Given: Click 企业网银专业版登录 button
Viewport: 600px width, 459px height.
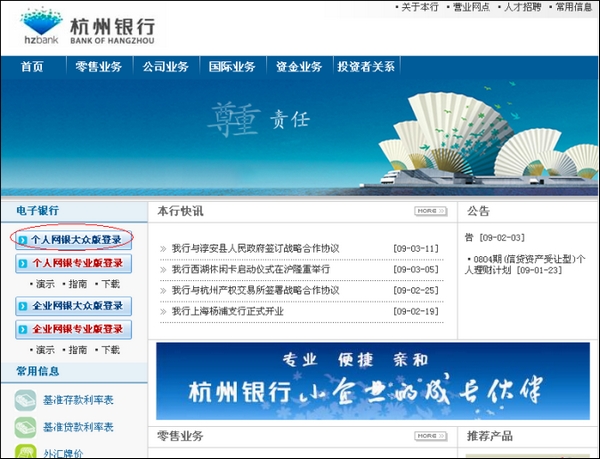Looking at the screenshot, I should (73, 329).
